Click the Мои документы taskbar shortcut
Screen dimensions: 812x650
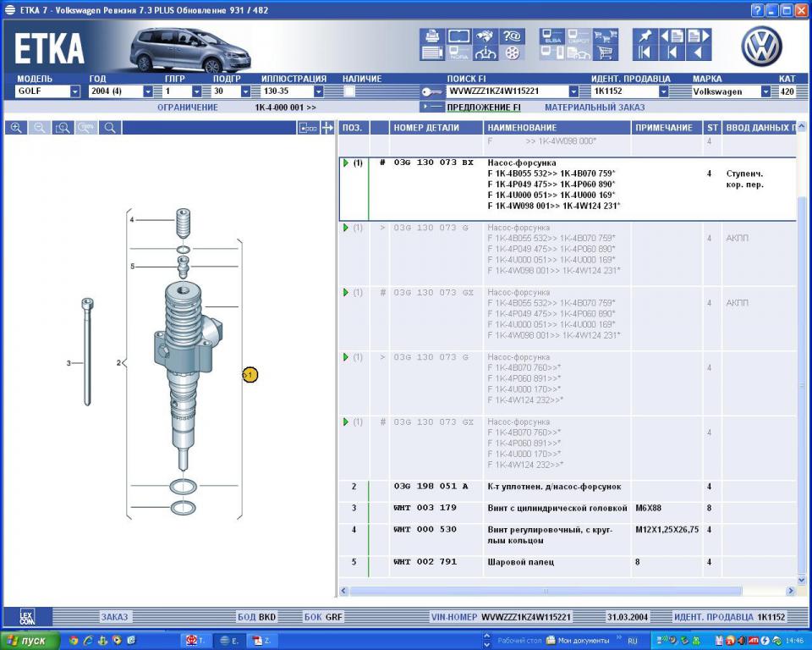578,641
